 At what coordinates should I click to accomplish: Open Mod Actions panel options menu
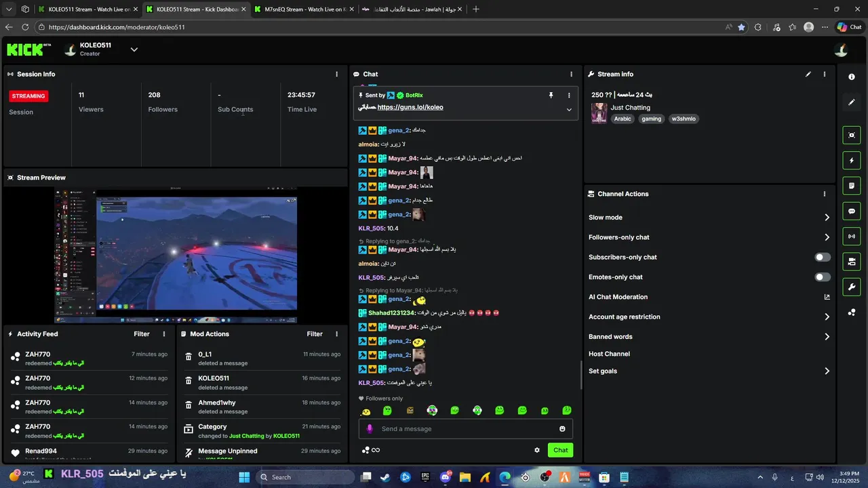click(x=337, y=333)
